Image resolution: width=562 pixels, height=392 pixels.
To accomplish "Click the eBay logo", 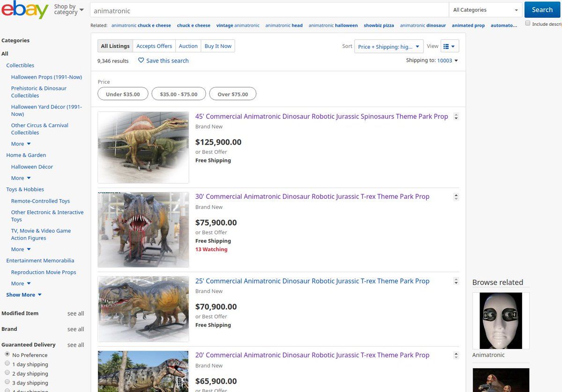I will [x=25, y=10].
